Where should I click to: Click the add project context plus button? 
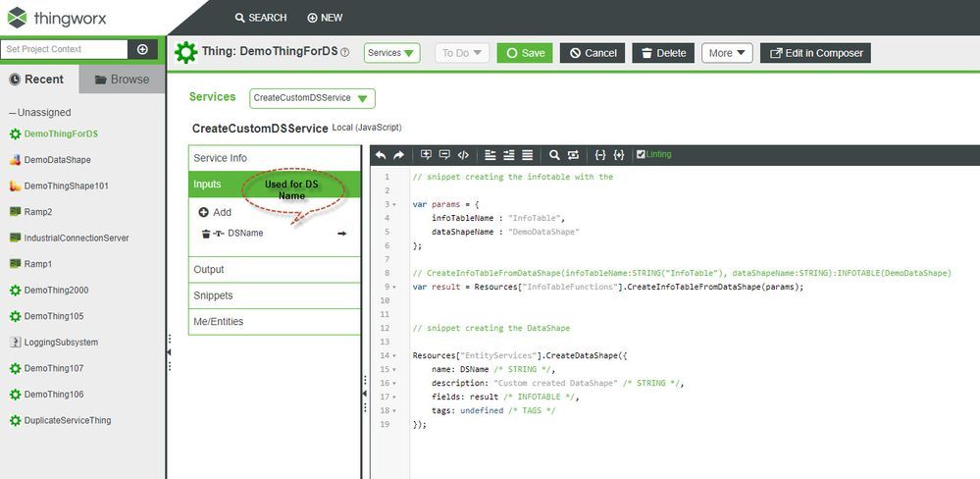pyautogui.click(x=142, y=49)
